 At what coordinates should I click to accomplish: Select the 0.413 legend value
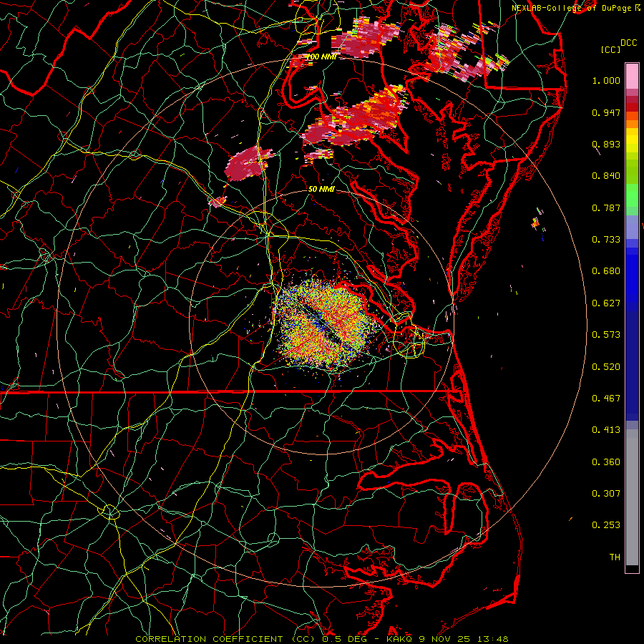click(x=606, y=430)
